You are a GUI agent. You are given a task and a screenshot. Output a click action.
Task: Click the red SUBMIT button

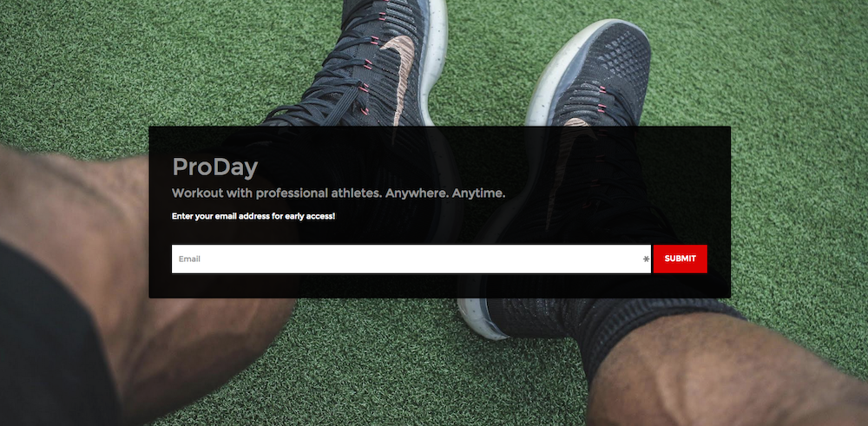680,259
